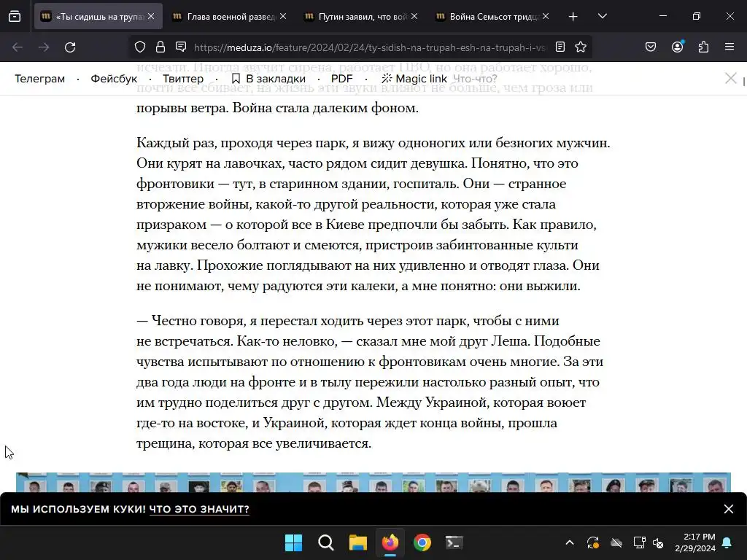View site security lock information
This screenshot has height=560, width=747.
[x=160, y=47]
